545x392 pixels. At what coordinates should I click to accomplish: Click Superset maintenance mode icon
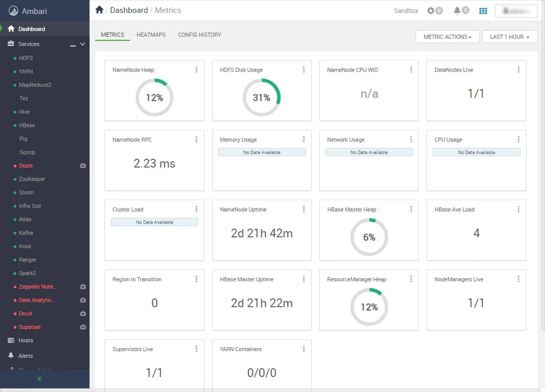coord(83,327)
